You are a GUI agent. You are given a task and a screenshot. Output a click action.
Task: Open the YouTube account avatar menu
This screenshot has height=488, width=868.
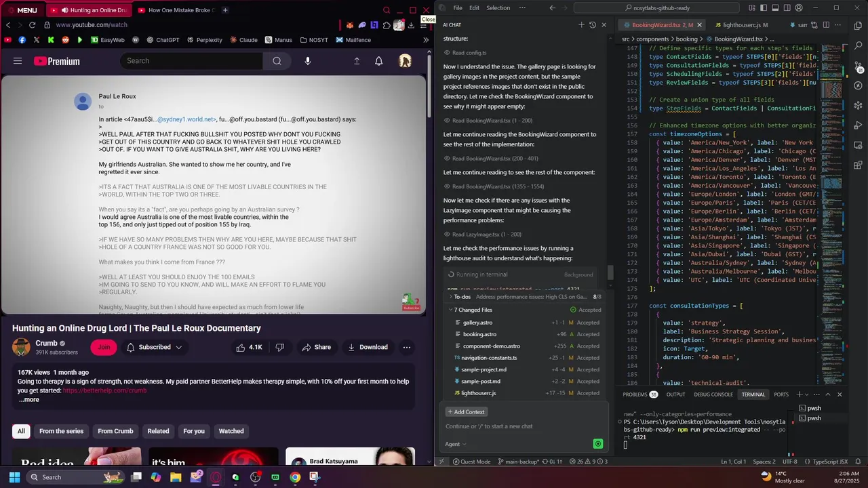405,61
